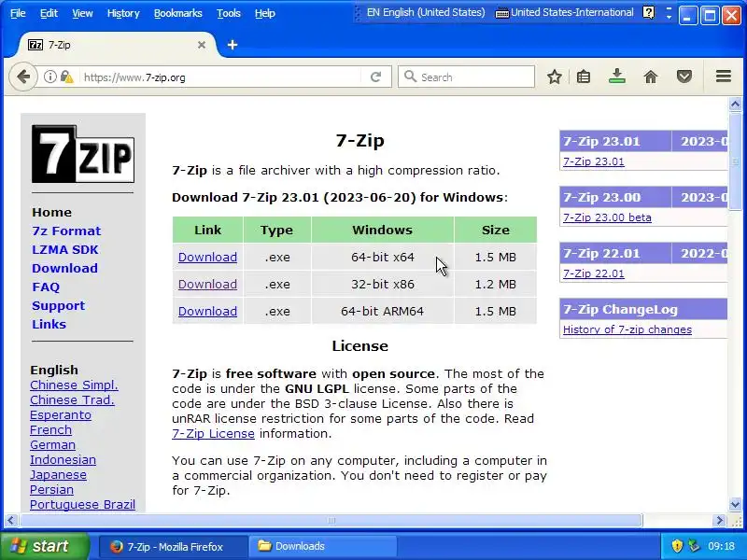Switch language to Persian
747x560 pixels.
point(51,489)
